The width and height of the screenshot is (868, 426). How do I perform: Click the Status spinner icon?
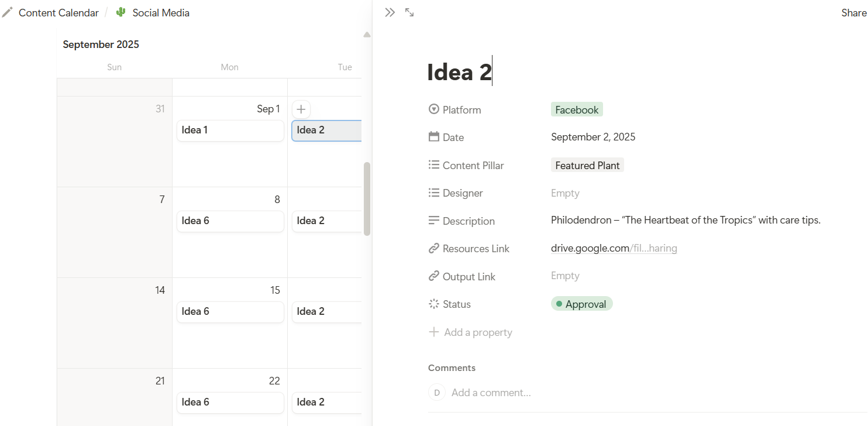tap(433, 304)
